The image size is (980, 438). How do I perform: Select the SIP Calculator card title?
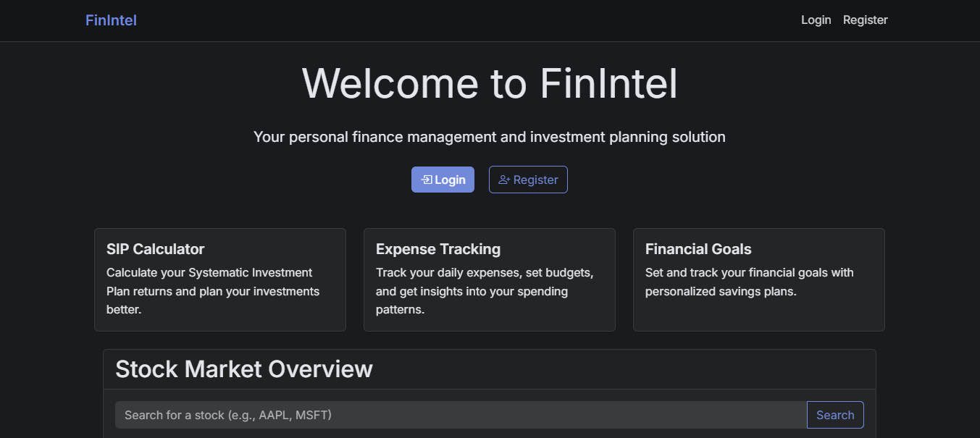pyautogui.click(x=155, y=249)
